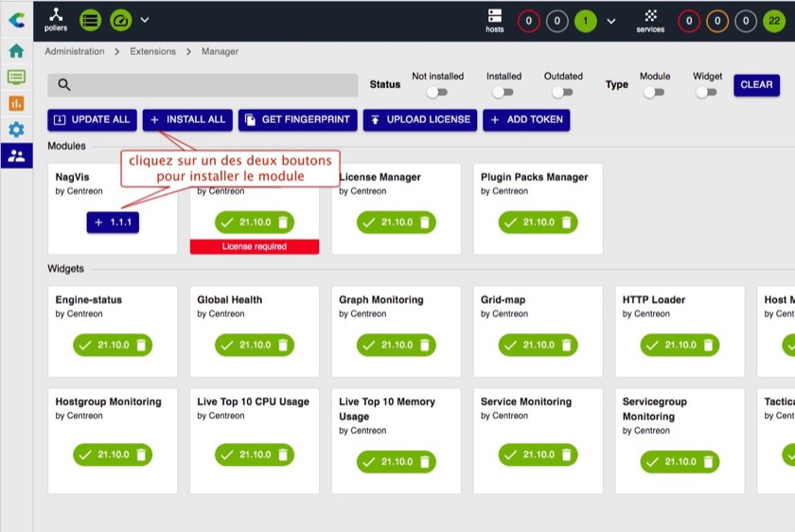Open the Reporting chart sidebar icon
The width and height of the screenshot is (795, 532).
tap(16, 103)
